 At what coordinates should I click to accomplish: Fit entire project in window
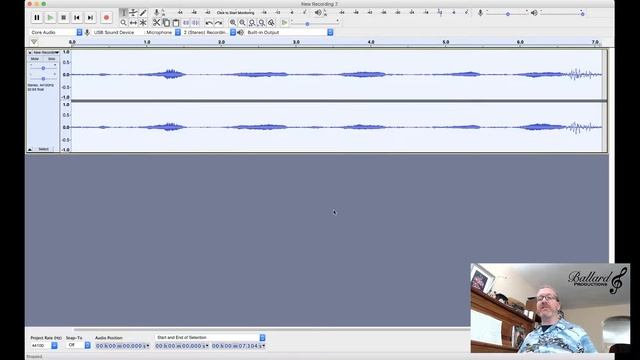click(x=262, y=23)
